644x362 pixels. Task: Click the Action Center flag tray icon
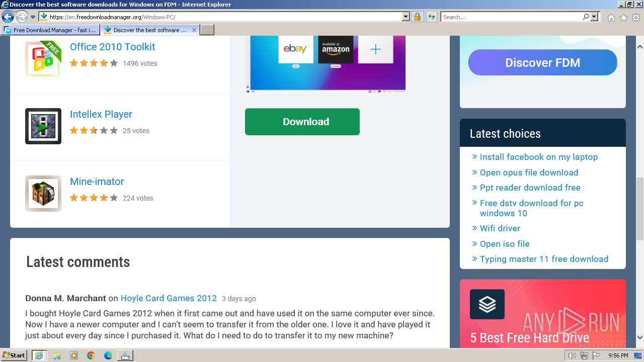(x=596, y=355)
